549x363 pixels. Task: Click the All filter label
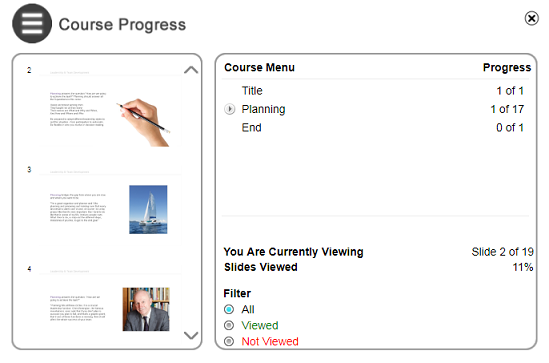[x=248, y=309]
